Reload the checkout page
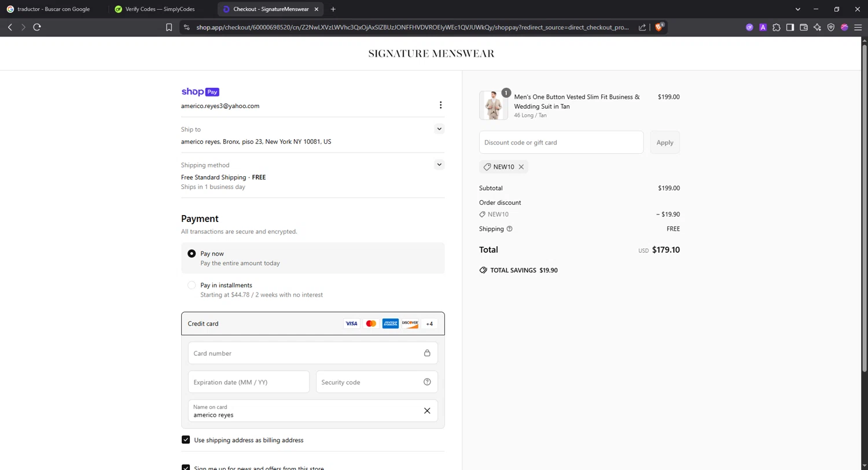868x470 pixels. pyautogui.click(x=37, y=27)
